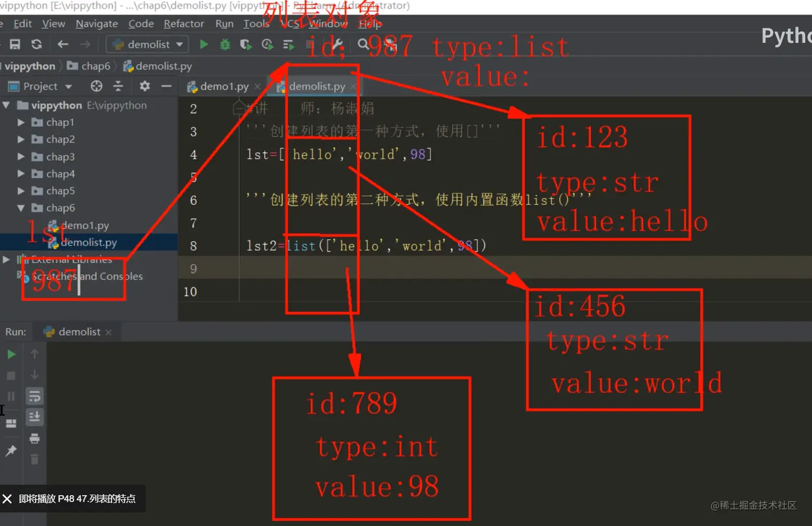Image resolution: width=812 pixels, height=526 pixels.
Task: Expand the chap4 folder arrow
Action: tap(21, 174)
